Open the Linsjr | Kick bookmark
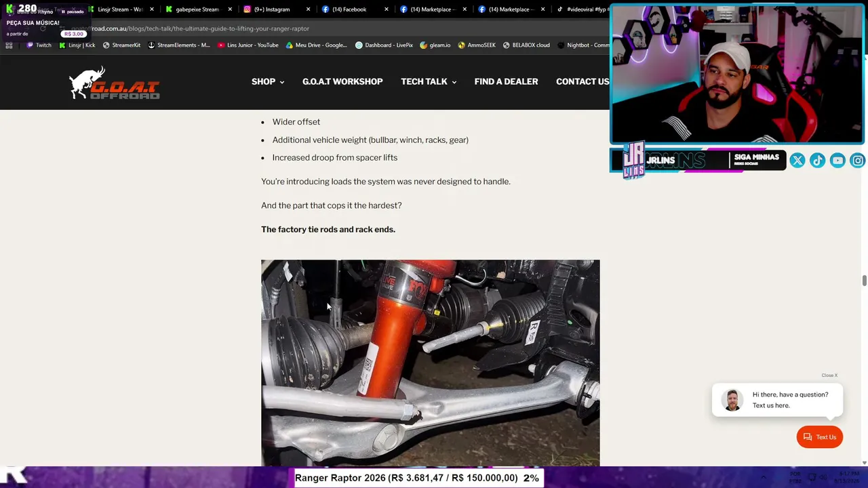Screen dimensions: 868x488 (77, 45)
